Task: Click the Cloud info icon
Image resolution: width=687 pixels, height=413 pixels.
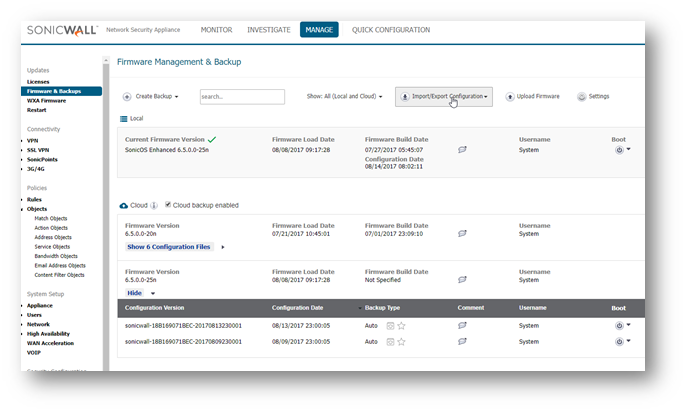Action: tap(155, 205)
